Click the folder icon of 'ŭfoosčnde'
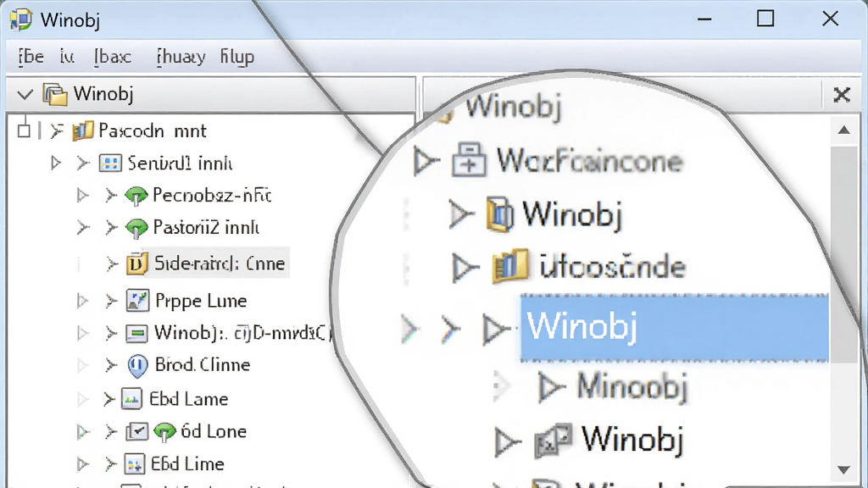The height and width of the screenshot is (488, 868). pyautogui.click(x=509, y=266)
